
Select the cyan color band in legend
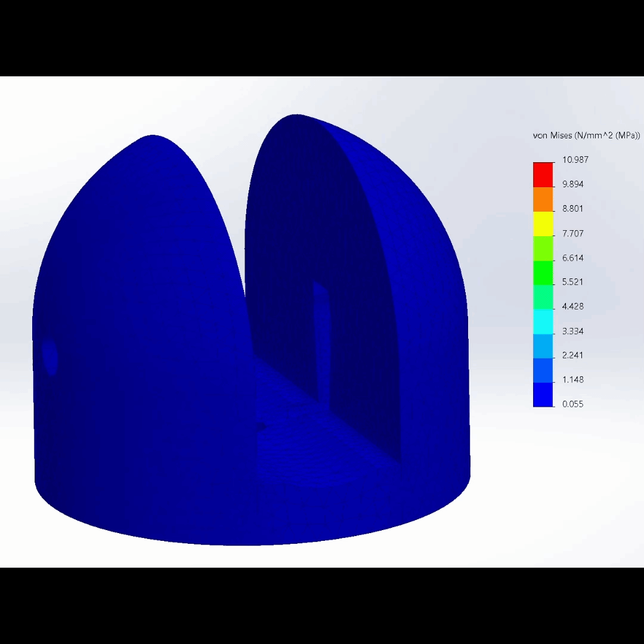(543, 321)
